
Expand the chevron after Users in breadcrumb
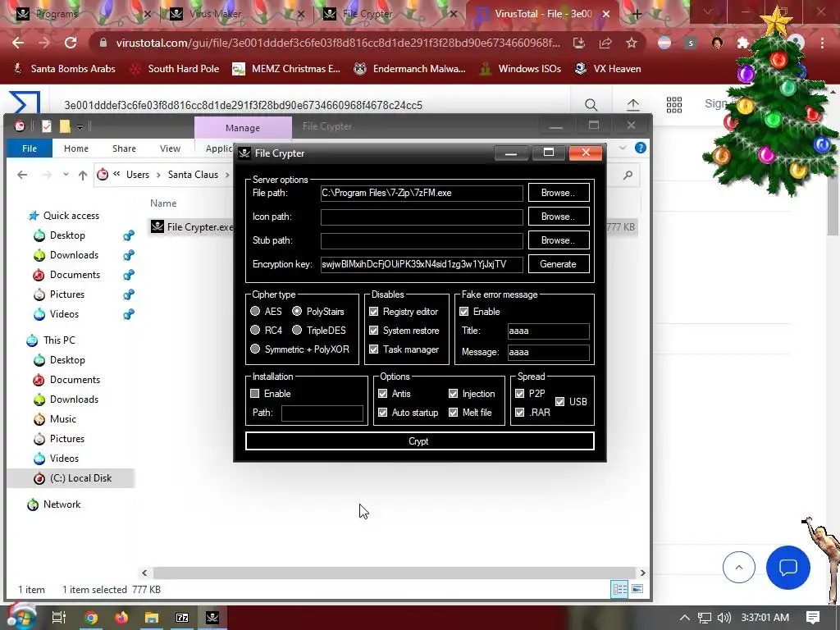(158, 175)
